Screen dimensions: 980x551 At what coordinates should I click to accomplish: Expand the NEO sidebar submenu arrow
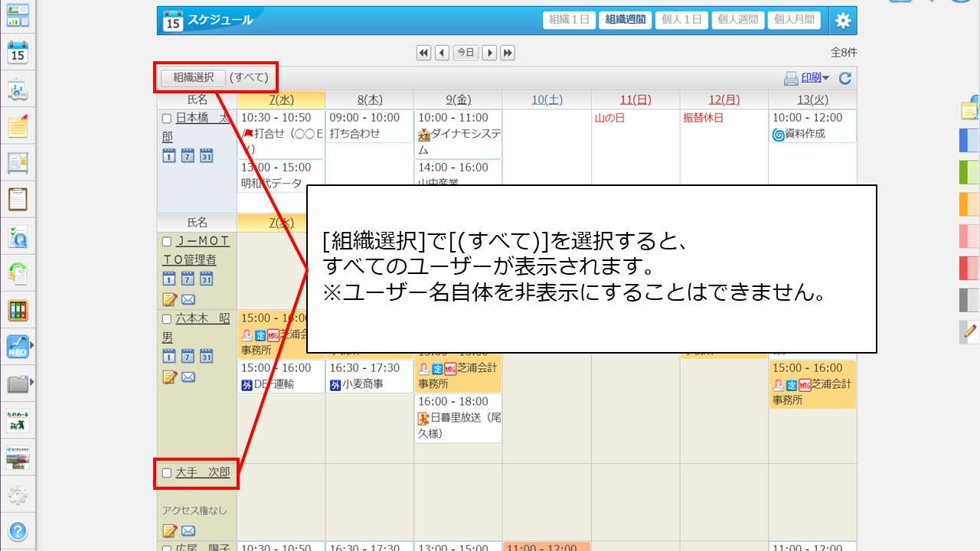(x=31, y=346)
